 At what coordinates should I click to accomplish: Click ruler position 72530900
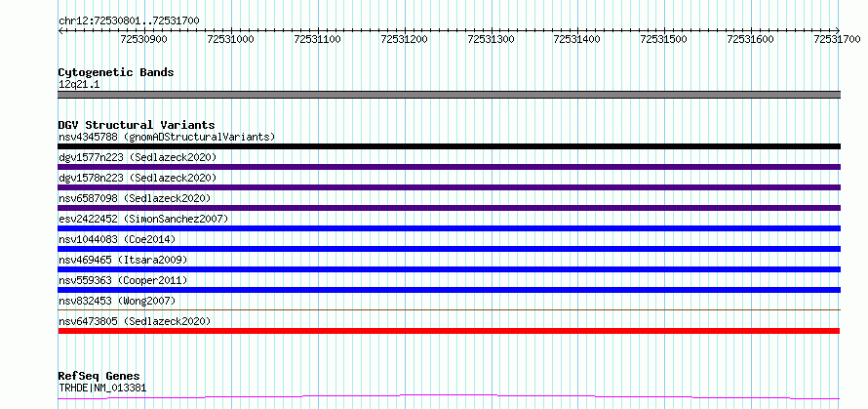[143, 39]
